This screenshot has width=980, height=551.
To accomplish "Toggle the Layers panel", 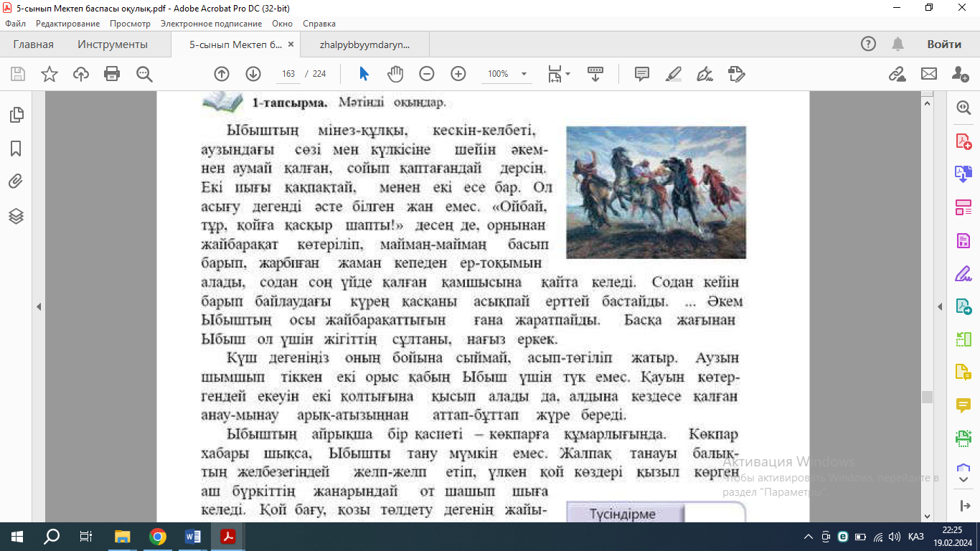I will pyautogui.click(x=16, y=216).
